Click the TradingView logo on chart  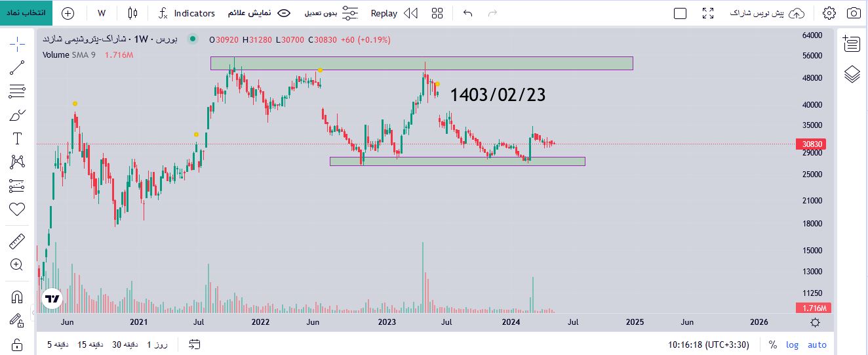pos(52,299)
